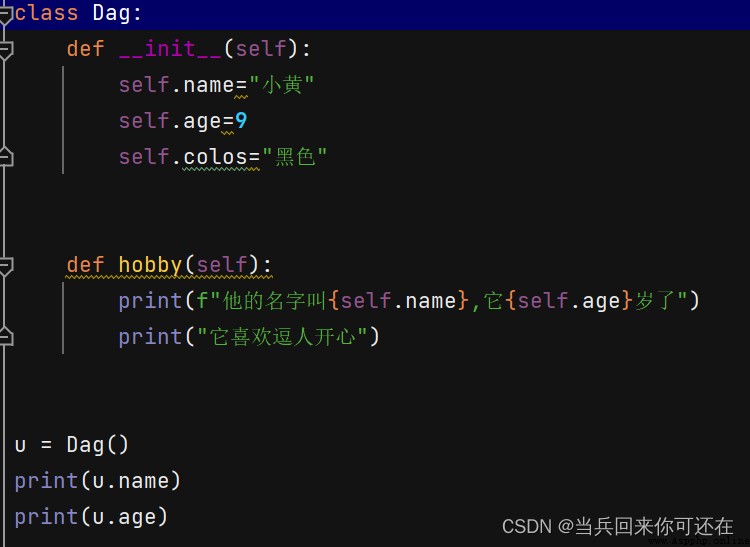This screenshot has height=547, width=750.
Task: Click the string "它喜欢逗人开心"
Action: pyautogui.click(x=282, y=337)
